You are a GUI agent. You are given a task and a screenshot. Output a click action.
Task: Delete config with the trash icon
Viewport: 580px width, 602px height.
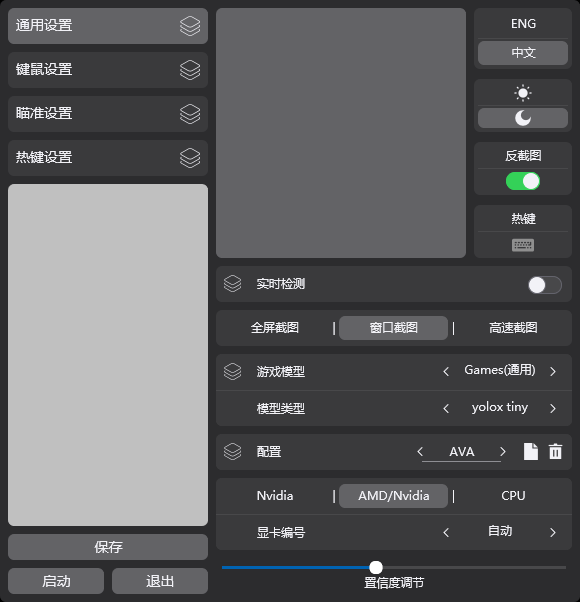[555, 452]
